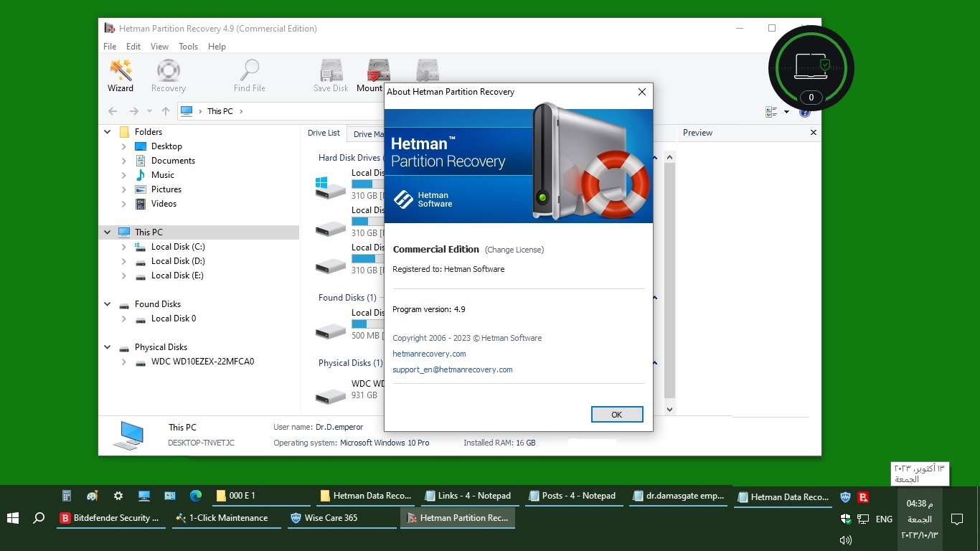
Task: Click the Physical Disks (1) section header
Action: pyautogui.click(x=350, y=363)
